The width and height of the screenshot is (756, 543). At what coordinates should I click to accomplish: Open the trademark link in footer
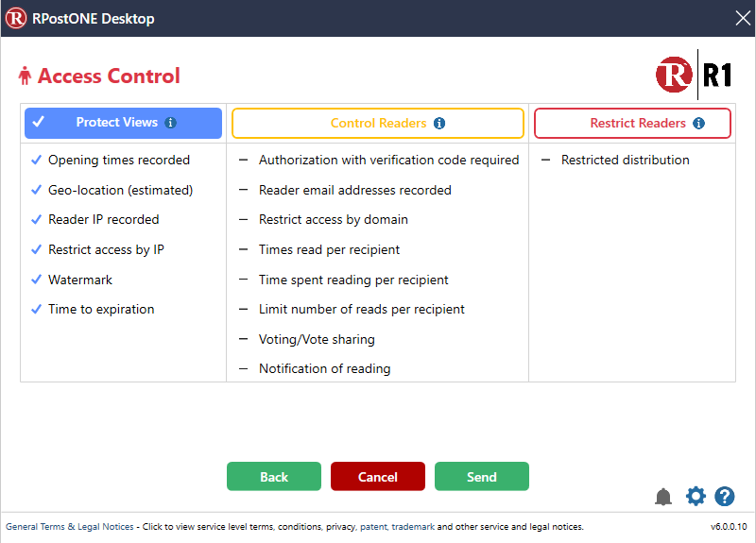tap(413, 527)
